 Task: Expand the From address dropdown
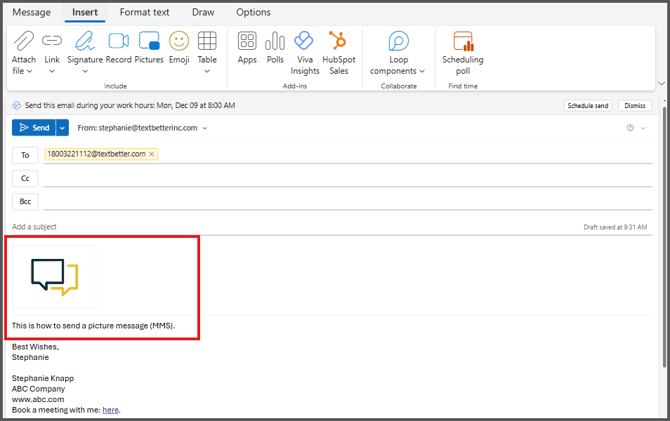[205, 128]
